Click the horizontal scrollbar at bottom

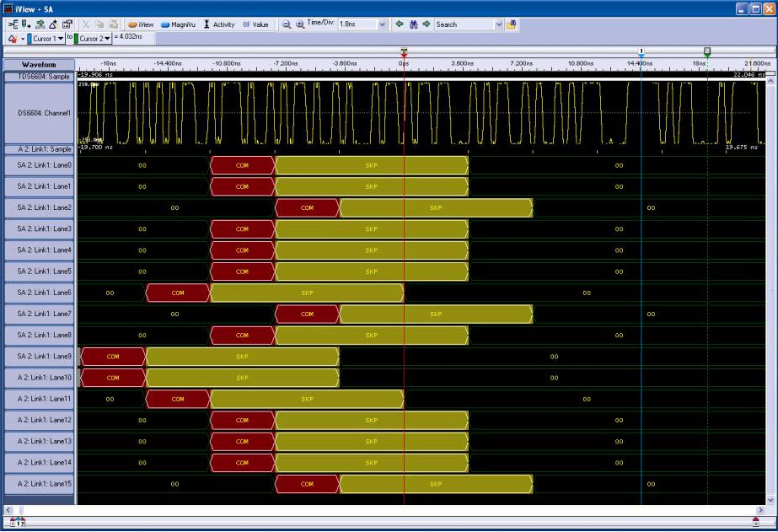point(388,510)
